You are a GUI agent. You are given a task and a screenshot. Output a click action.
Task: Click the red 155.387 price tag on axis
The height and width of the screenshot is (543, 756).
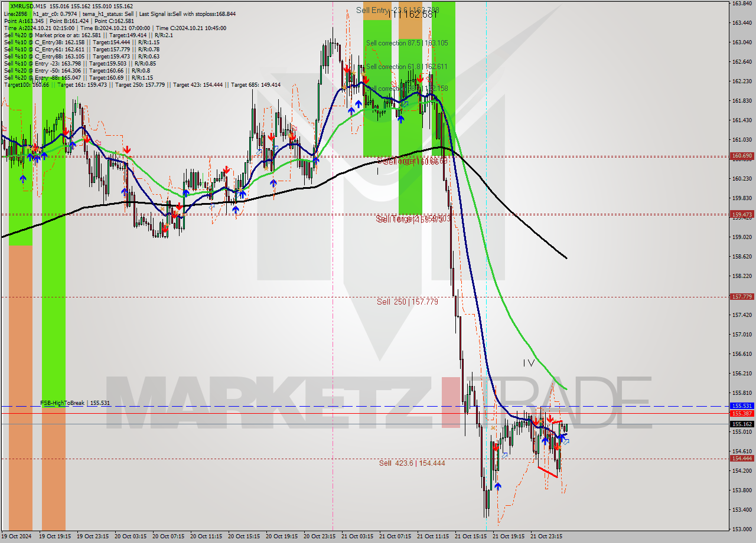tap(742, 413)
